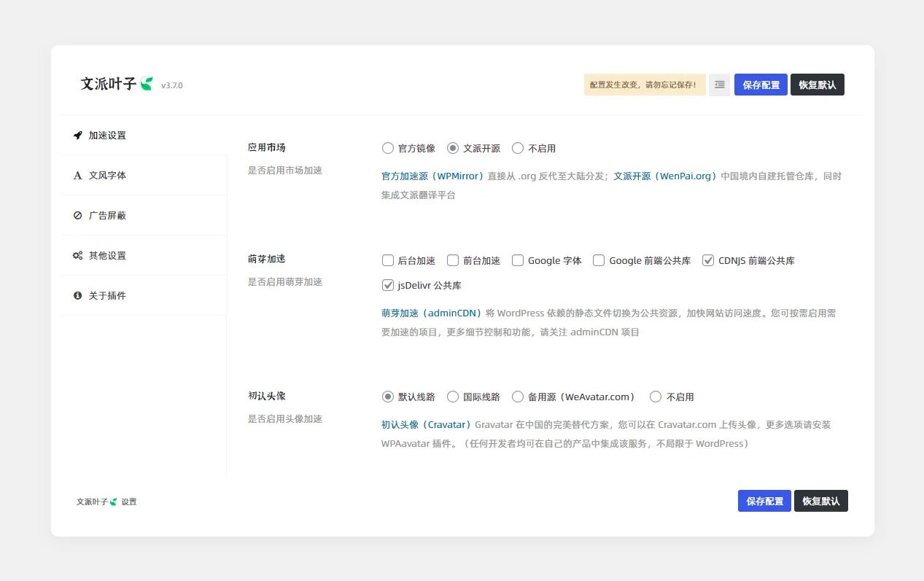The height and width of the screenshot is (581, 924).
Task: Toggle the expand-all menu icon in header
Action: click(x=719, y=85)
